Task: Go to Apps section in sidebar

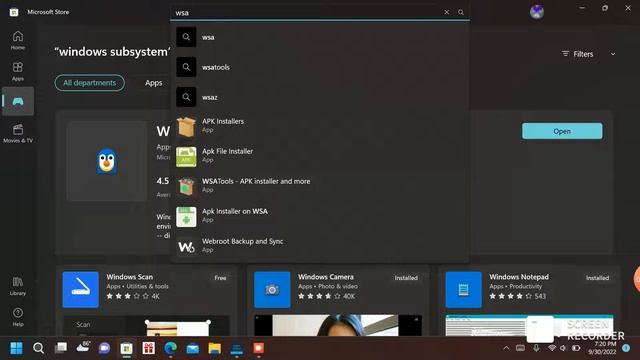Action: point(18,71)
